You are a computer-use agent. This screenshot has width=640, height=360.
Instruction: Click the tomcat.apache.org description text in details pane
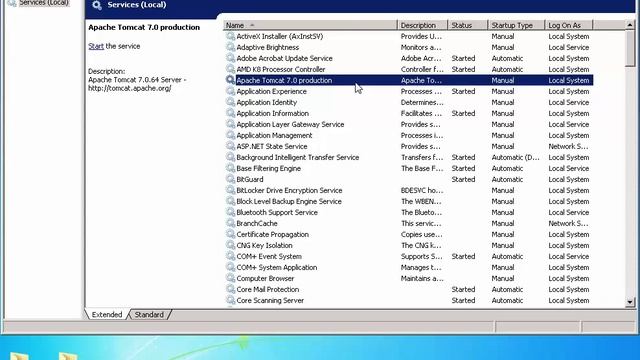click(x=130, y=88)
